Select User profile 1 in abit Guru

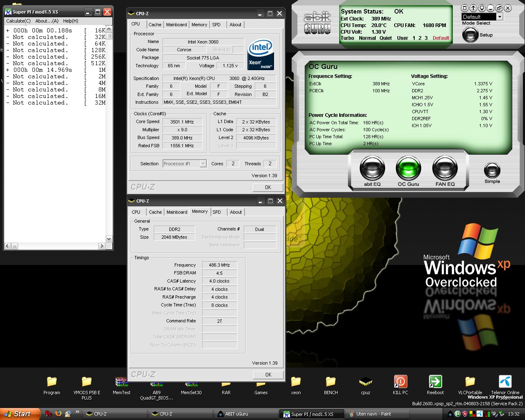[x=414, y=38]
